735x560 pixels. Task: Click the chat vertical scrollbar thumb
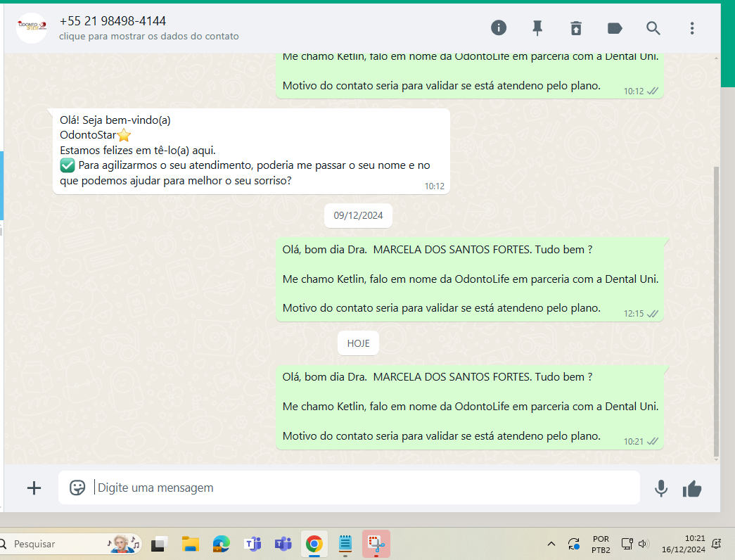[x=716, y=311]
